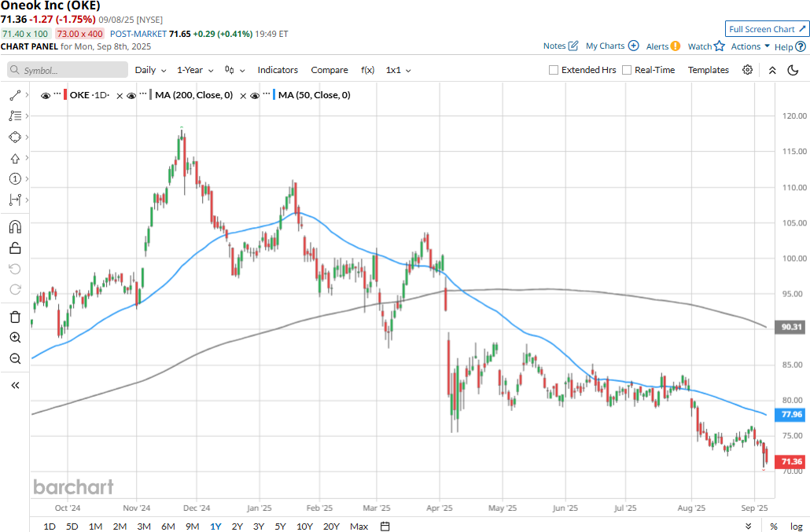Image resolution: width=810 pixels, height=532 pixels.
Task: Delete drawings with the trash icon
Action: (x=15, y=317)
